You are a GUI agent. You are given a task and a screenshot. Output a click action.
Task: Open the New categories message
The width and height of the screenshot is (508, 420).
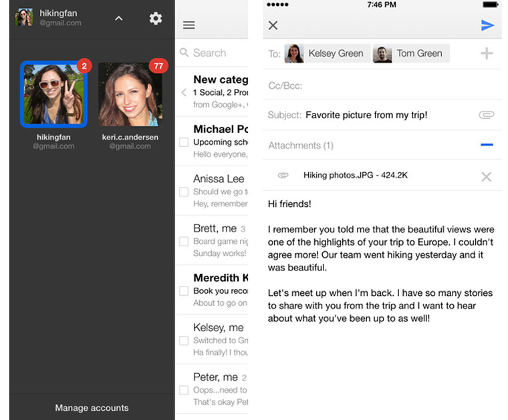pyautogui.click(x=212, y=92)
